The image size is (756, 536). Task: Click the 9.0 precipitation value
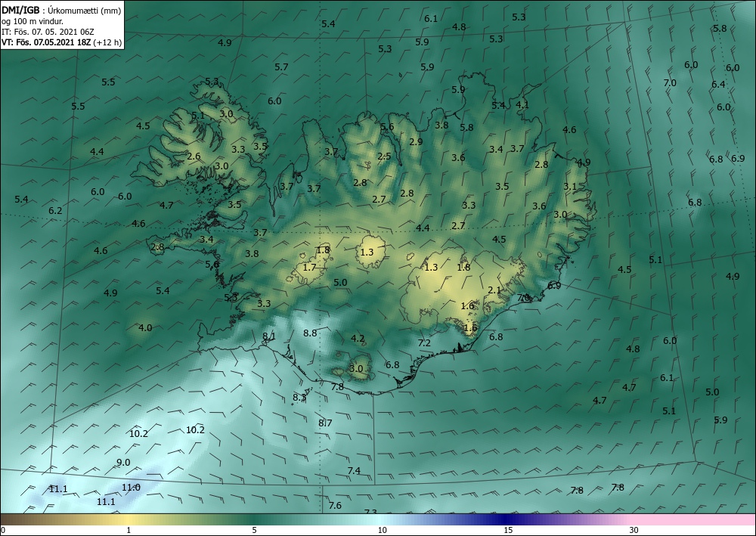tap(123, 462)
